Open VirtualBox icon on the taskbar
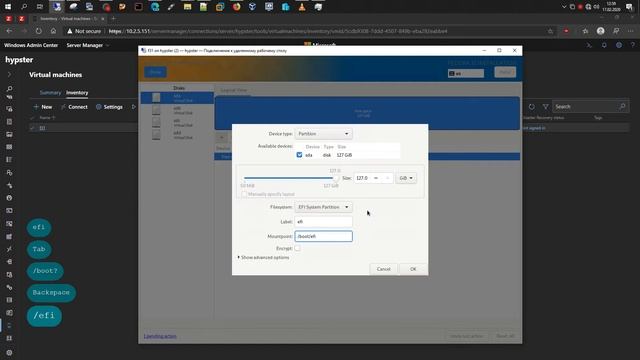Screen dimensions: 640x360 (253, 7)
